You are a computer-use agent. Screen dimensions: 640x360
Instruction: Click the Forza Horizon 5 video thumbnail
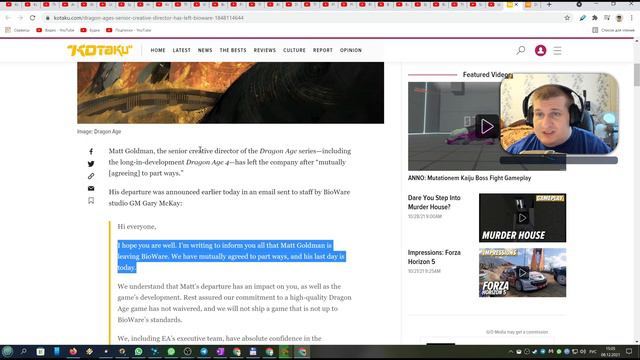pyautogui.click(x=522, y=272)
